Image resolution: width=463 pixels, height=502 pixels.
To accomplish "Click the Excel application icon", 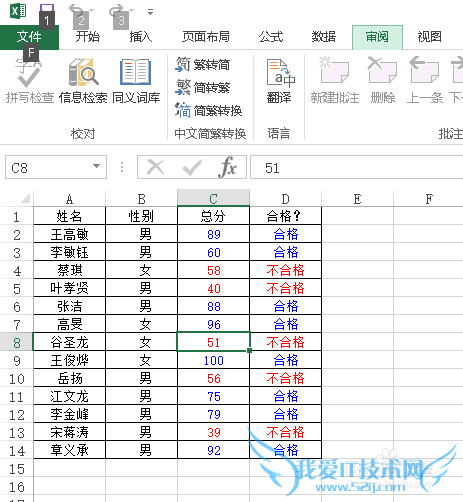I will tap(18, 12).
